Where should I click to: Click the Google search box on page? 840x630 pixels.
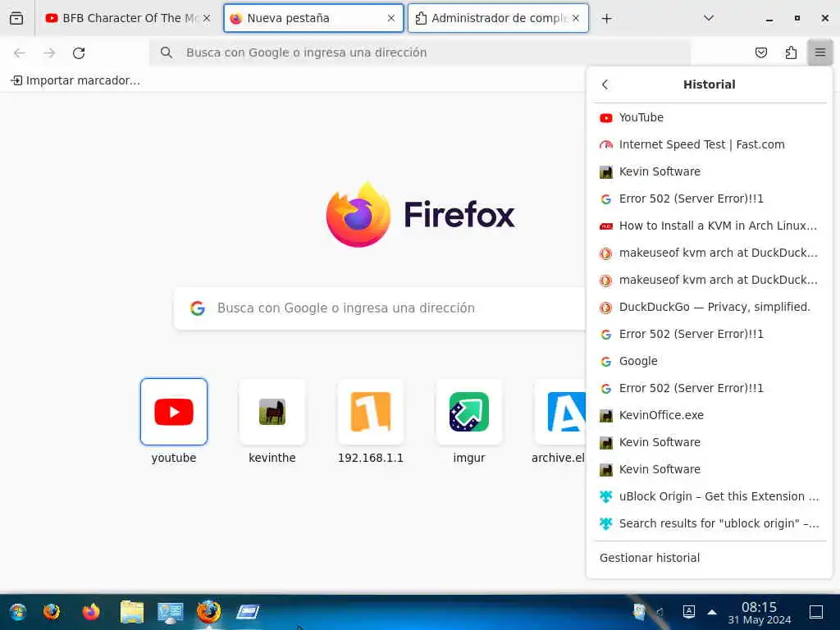point(379,308)
